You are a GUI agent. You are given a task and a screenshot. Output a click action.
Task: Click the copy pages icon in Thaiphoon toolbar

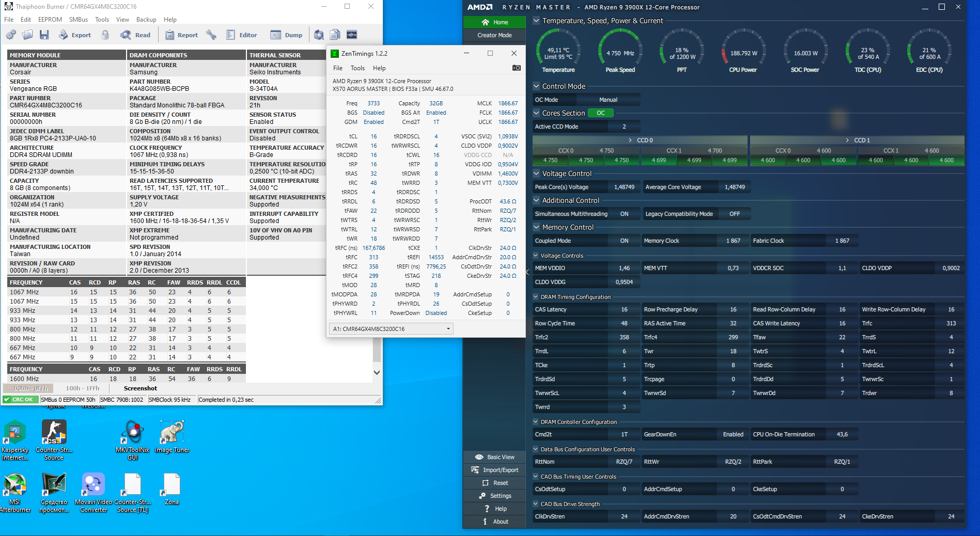tap(335, 35)
